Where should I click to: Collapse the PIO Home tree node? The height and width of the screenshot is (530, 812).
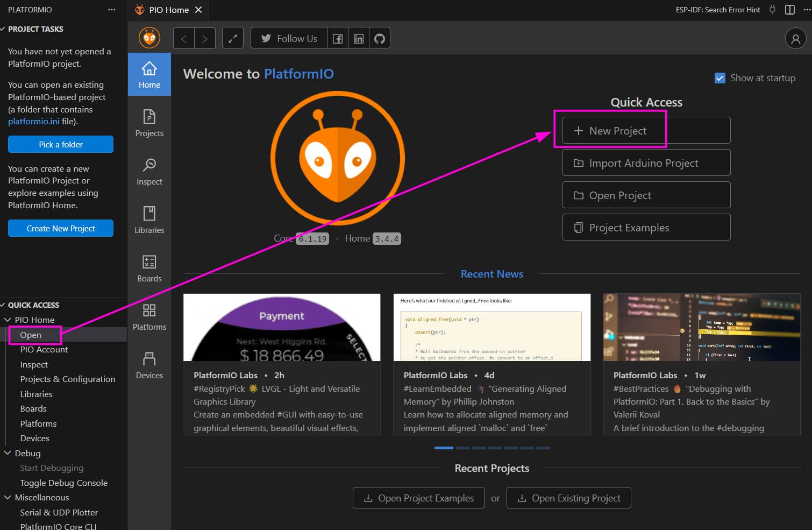(8, 320)
